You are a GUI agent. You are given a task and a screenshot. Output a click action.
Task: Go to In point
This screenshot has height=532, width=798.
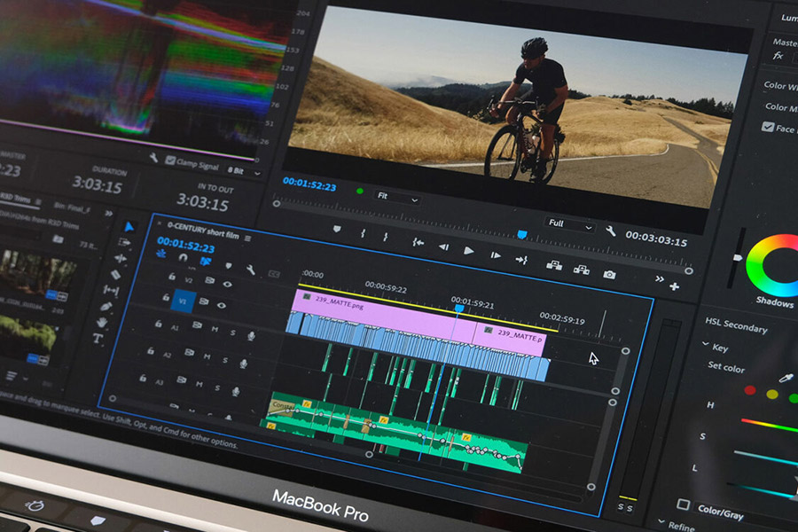coord(418,242)
